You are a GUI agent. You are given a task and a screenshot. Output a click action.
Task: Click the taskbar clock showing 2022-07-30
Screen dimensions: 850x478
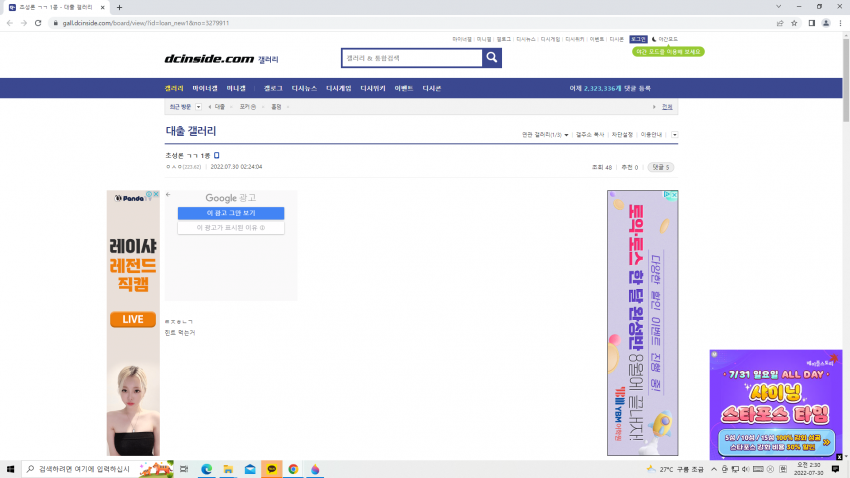(x=808, y=469)
